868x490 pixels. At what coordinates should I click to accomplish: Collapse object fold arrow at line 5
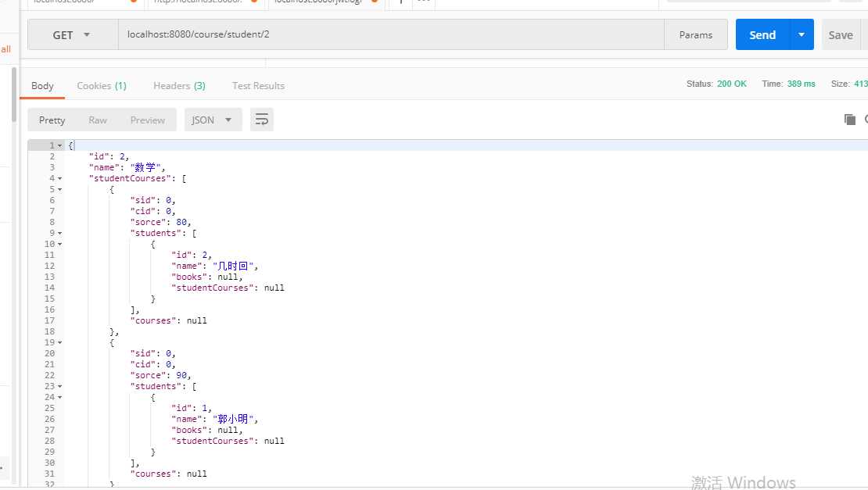coord(59,190)
